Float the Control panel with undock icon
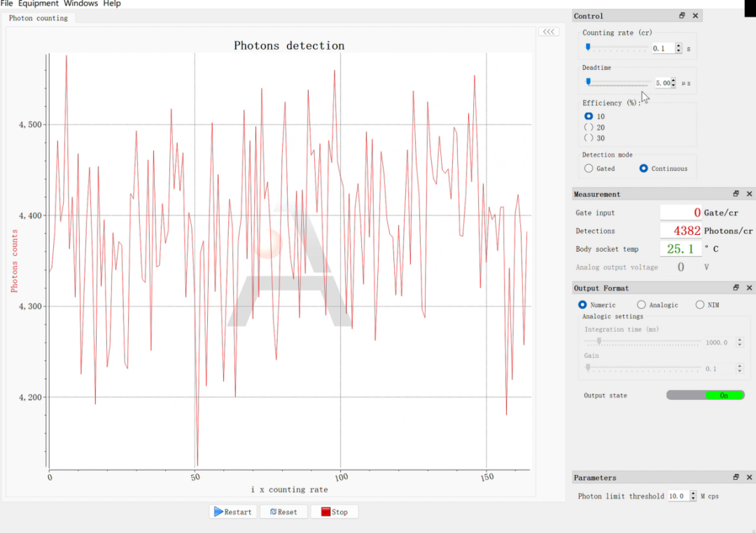The height and width of the screenshot is (533, 756). point(682,15)
